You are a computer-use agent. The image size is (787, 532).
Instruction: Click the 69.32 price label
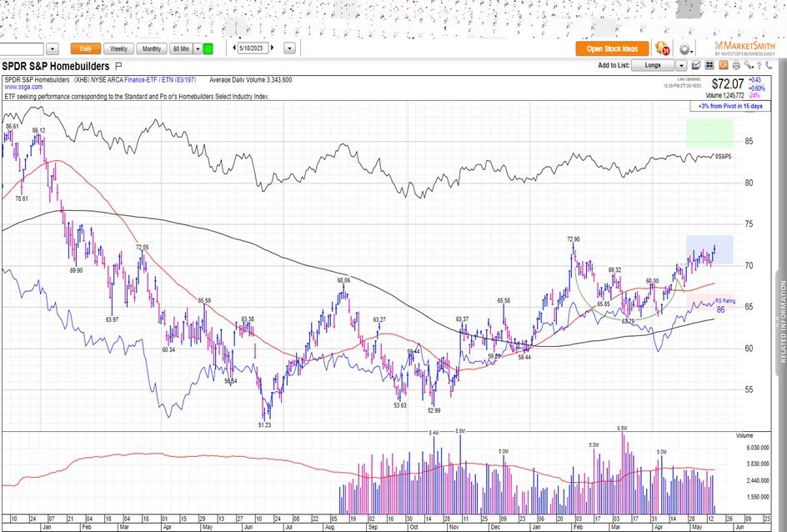click(615, 270)
